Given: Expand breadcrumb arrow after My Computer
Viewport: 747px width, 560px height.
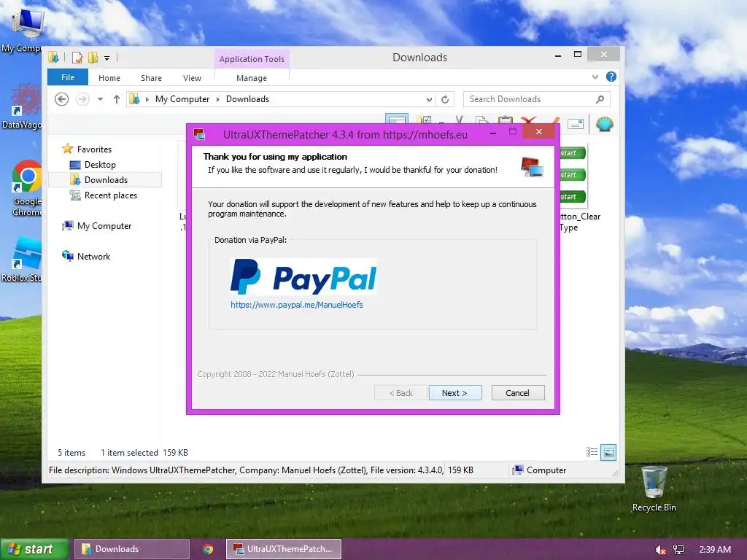Looking at the screenshot, I should coord(217,99).
